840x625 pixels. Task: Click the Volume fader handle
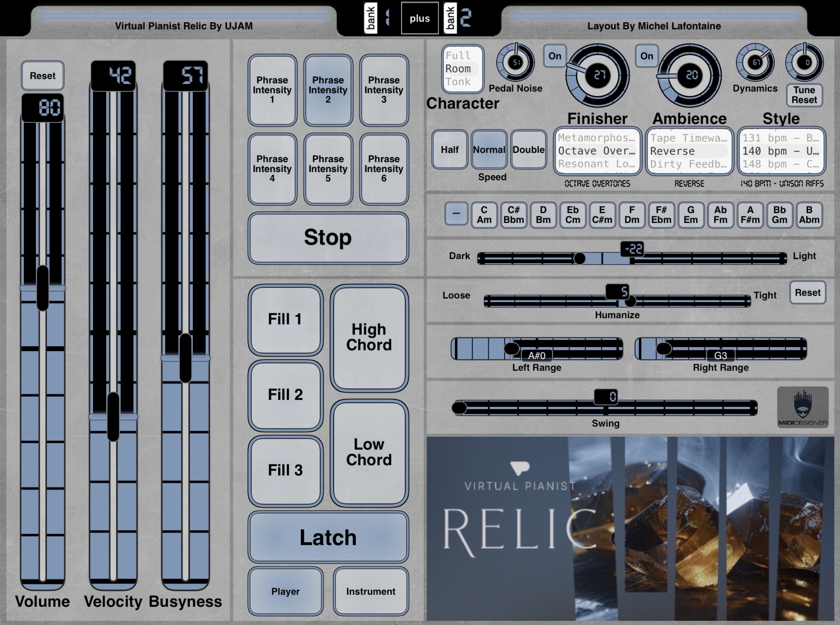tap(43, 288)
